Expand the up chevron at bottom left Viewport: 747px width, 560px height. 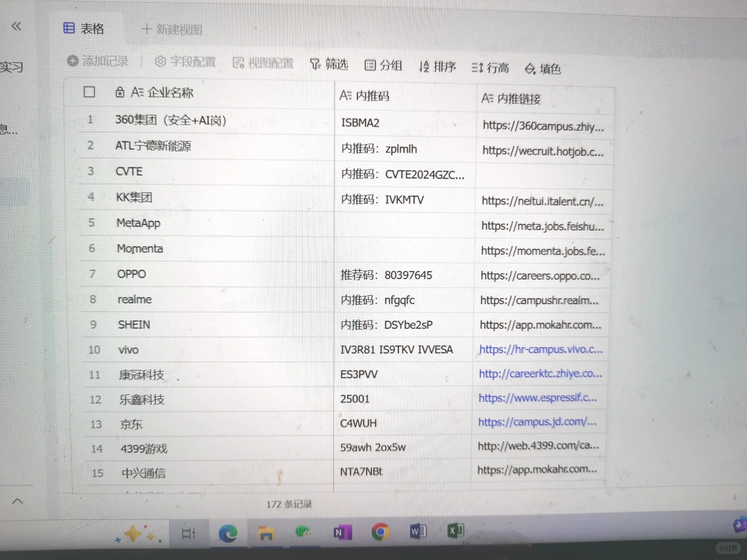[x=17, y=501]
